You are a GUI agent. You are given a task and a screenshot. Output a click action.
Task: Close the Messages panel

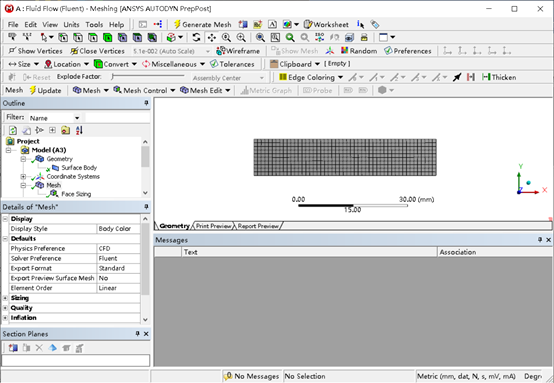548,240
